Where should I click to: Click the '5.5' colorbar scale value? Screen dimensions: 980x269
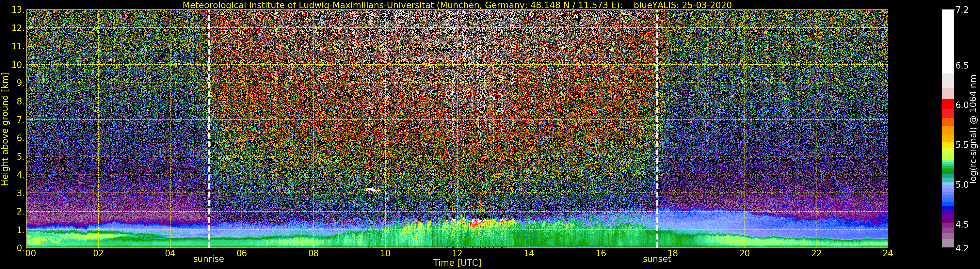[x=962, y=145]
